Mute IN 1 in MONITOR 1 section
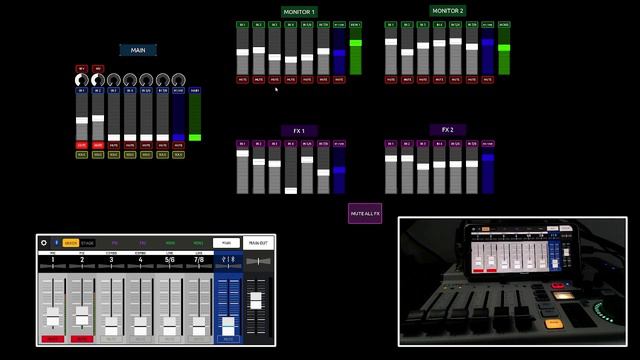Image resolution: width=640 pixels, height=360 pixels. click(242, 80)
